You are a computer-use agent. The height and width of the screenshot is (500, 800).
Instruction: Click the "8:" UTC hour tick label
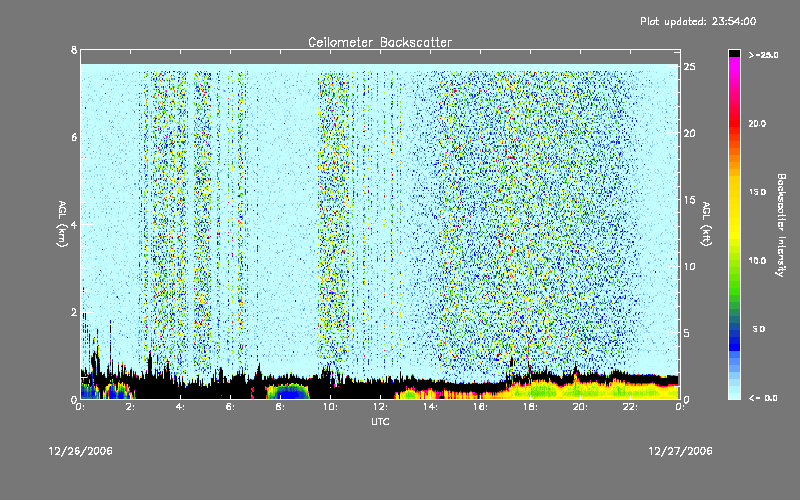pos(281,407)
